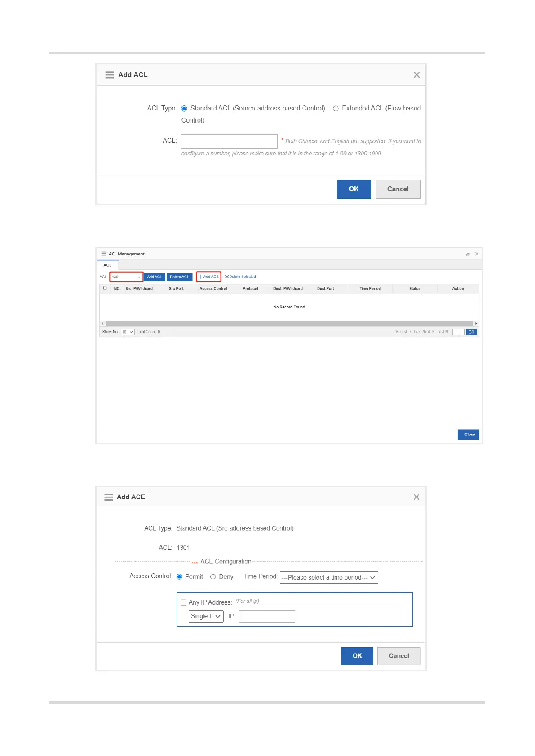This screenshot has width=535, height=756.
Task: Switch to the ACL tab
Action: tap(107, 265)
